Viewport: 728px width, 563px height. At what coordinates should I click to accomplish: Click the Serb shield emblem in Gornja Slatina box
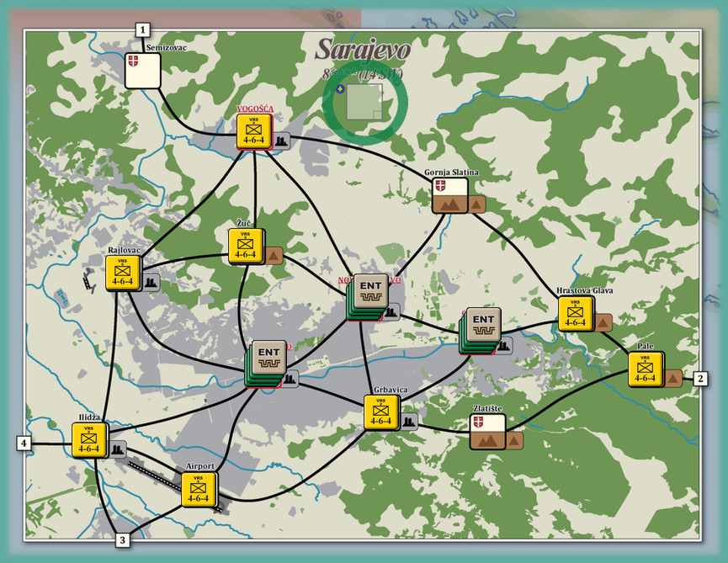point(440,186)
